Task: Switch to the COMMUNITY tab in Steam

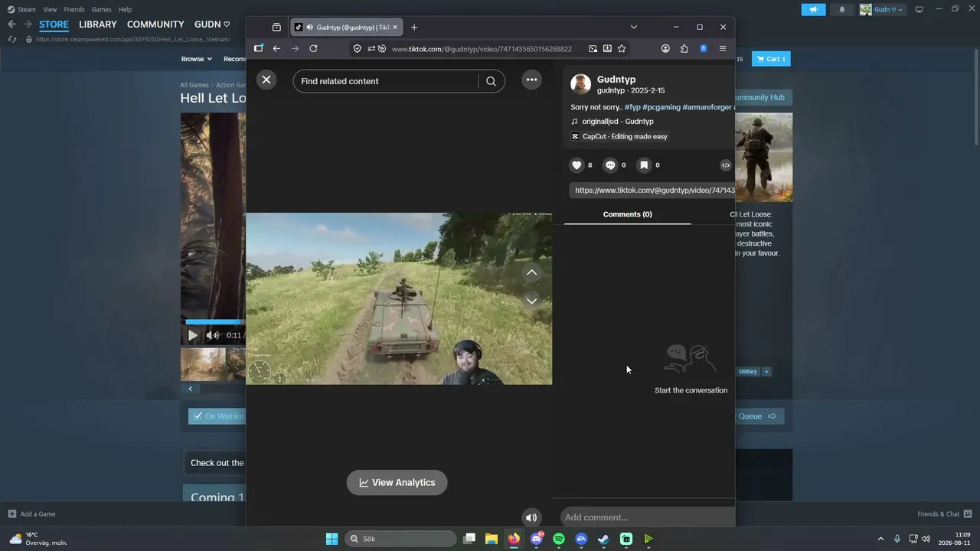Action: pos(155,24)
